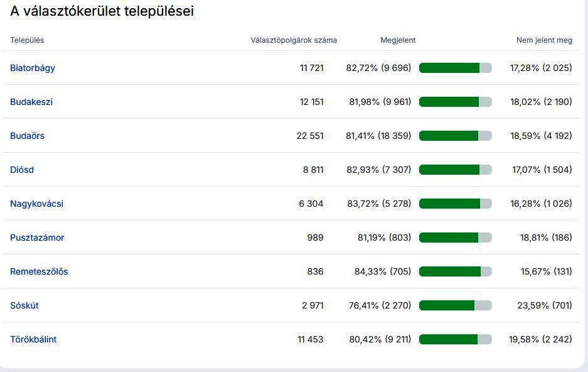
Task: Open the Nagykovácsi settlement link
Action: pos(36,204)
